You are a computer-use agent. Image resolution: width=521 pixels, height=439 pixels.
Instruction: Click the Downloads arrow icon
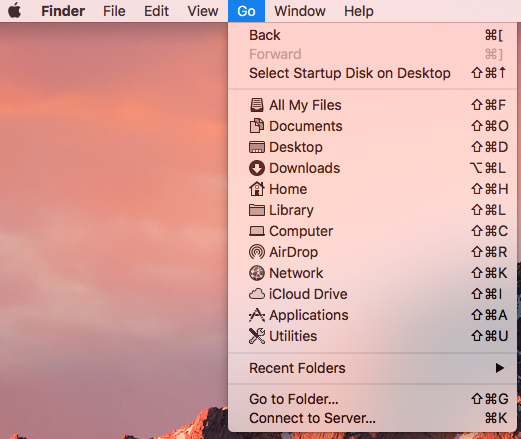(x=257, y=168)
